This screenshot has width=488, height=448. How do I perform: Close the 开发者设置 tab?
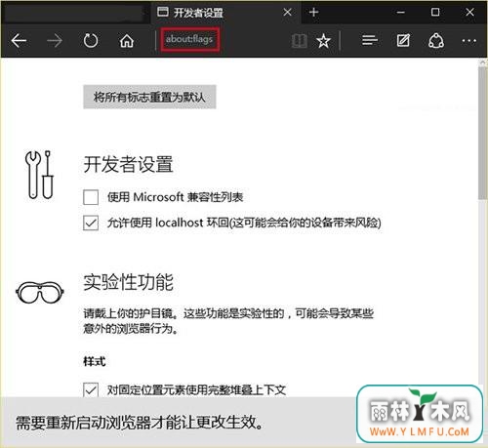tap(287, 13)
